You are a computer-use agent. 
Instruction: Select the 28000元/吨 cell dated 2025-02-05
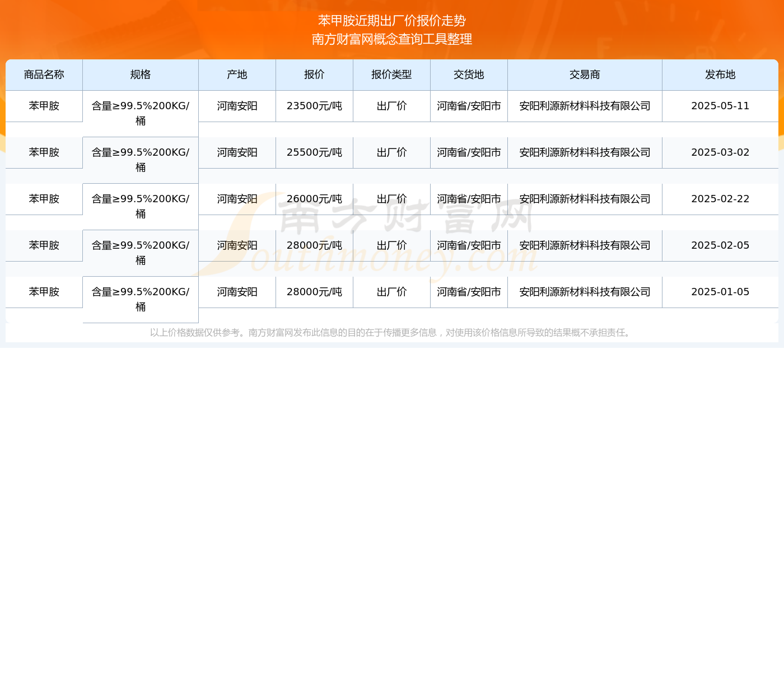pos(314,245)
